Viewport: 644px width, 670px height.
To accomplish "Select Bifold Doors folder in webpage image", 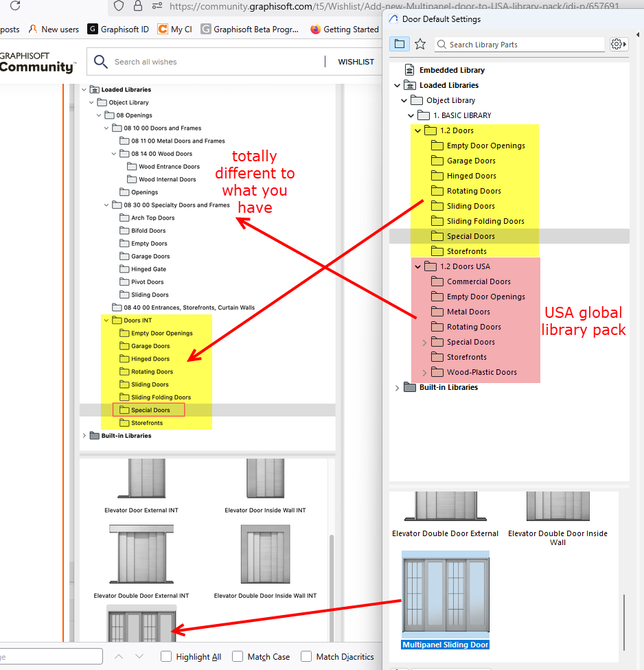I will (x=143, y=231).
